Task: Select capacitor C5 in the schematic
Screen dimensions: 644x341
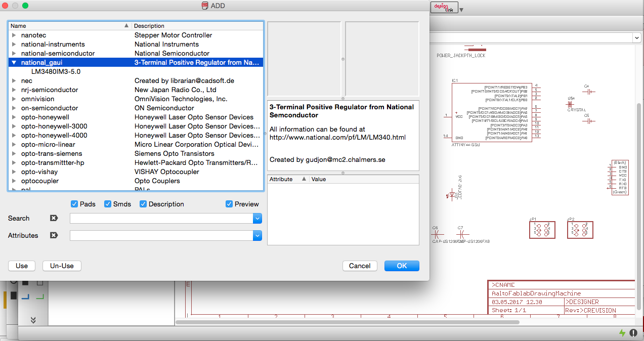Action: [589, 121]
